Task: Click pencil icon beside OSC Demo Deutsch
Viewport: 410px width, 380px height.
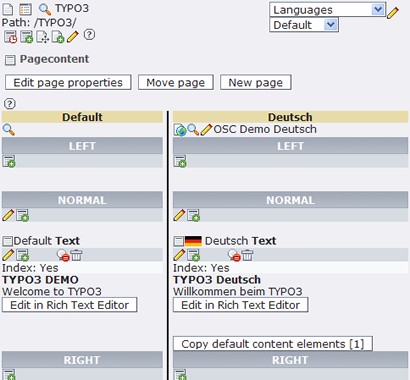Action: point(206,129)
